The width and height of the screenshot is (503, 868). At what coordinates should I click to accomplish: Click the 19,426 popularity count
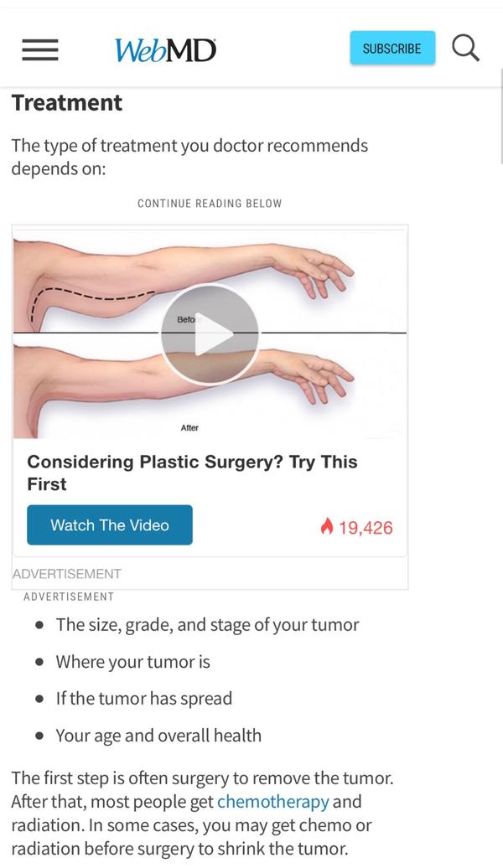pyautogui.click(x=366, y=527)
